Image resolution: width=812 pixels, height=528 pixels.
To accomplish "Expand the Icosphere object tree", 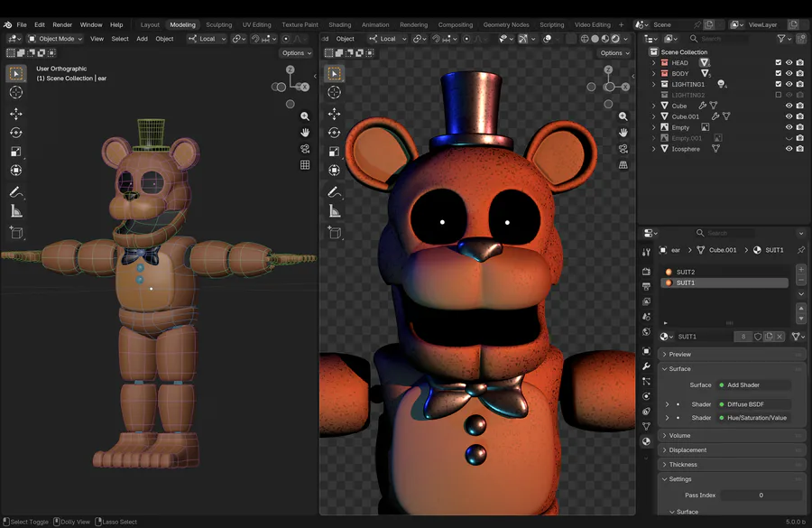I will point(653,149).
